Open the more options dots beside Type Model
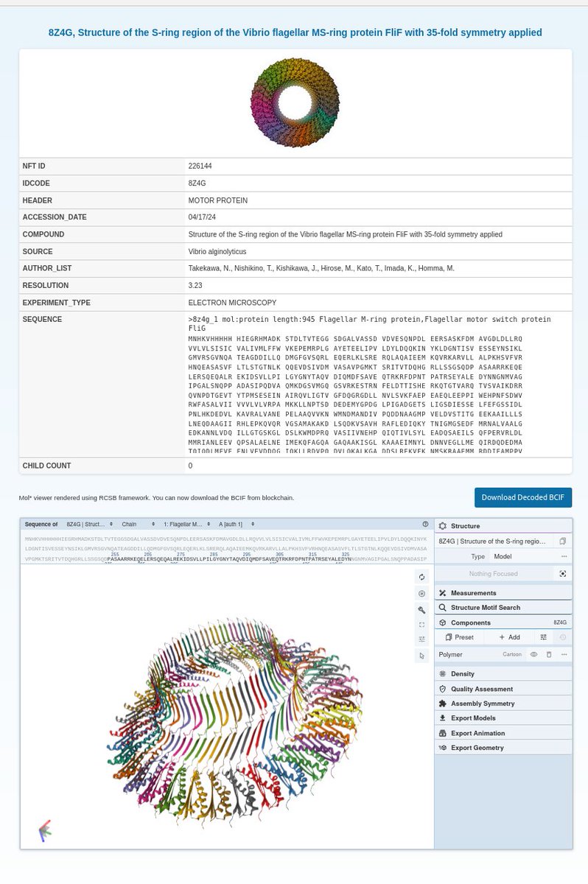 pos(564,556)
